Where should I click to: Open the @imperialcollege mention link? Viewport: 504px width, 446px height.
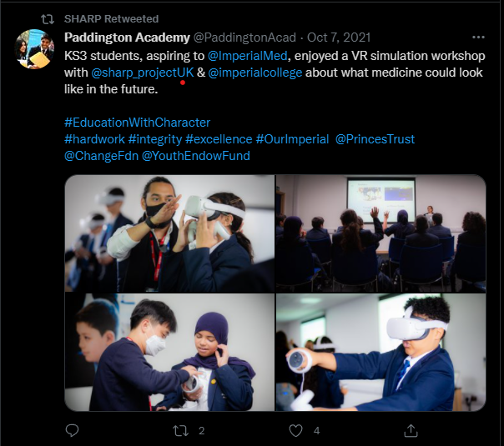[x=255, y=73]
